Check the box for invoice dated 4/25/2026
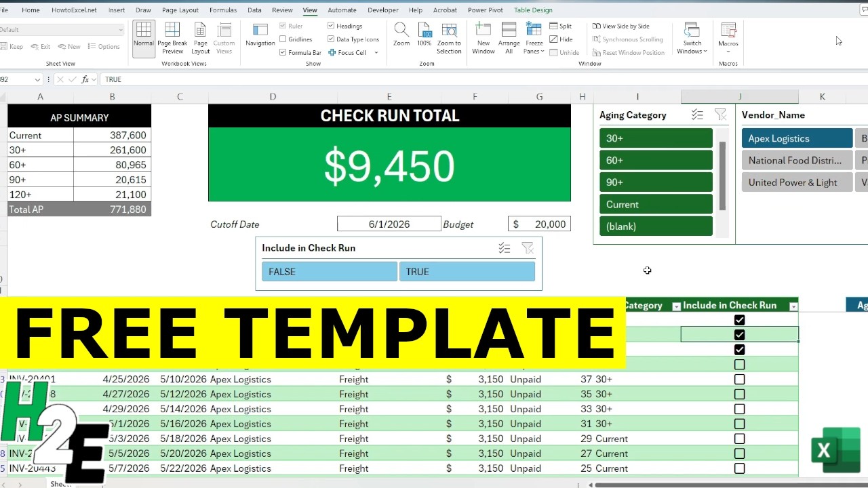The height and width of the screenshot is (488, 868). [739, 380]
